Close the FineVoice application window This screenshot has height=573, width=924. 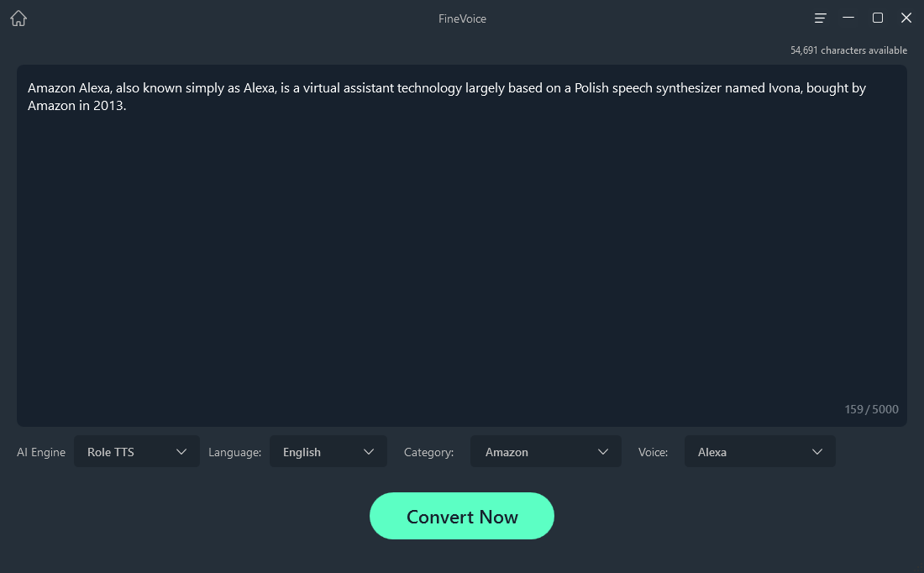(x=906, y=18)
